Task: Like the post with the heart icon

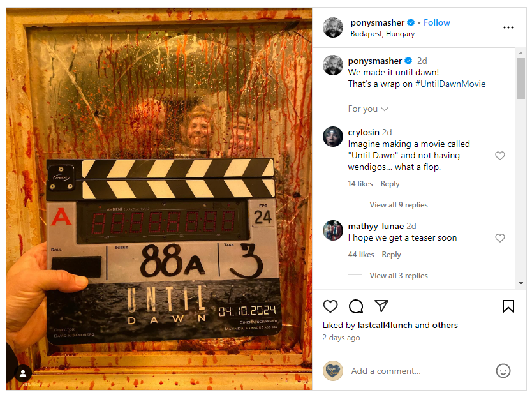Action: click(x=330, y=306)
